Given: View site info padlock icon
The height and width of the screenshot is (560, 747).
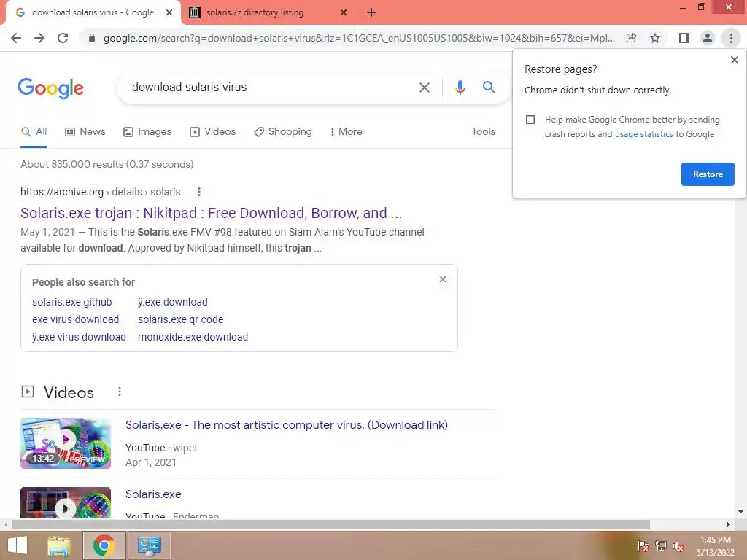Looking at the screenshot, I should (x=92, y=38).
